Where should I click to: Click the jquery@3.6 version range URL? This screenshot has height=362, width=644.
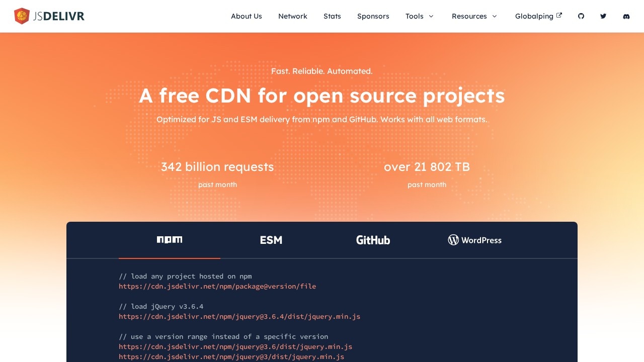click(235, 347)
